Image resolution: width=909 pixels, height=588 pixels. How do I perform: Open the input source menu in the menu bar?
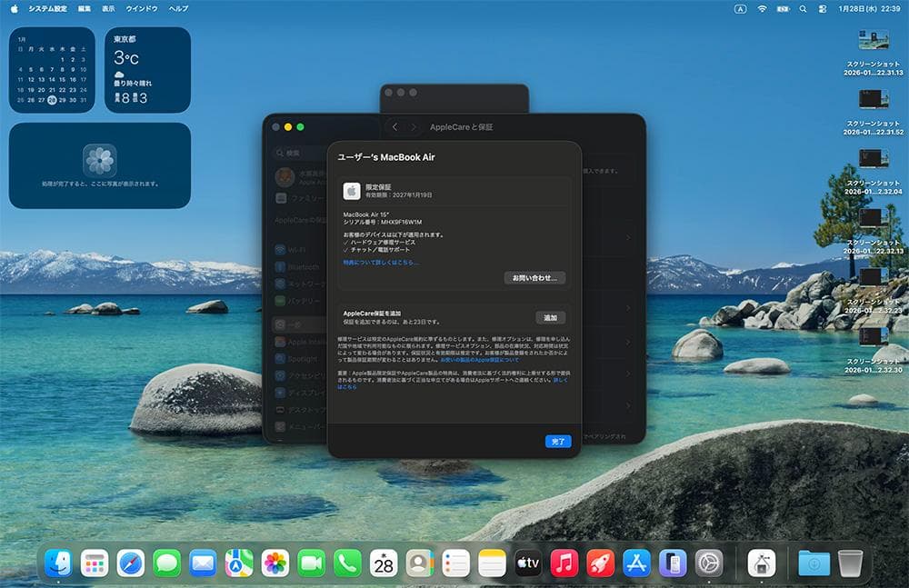[x=740, y=8]
